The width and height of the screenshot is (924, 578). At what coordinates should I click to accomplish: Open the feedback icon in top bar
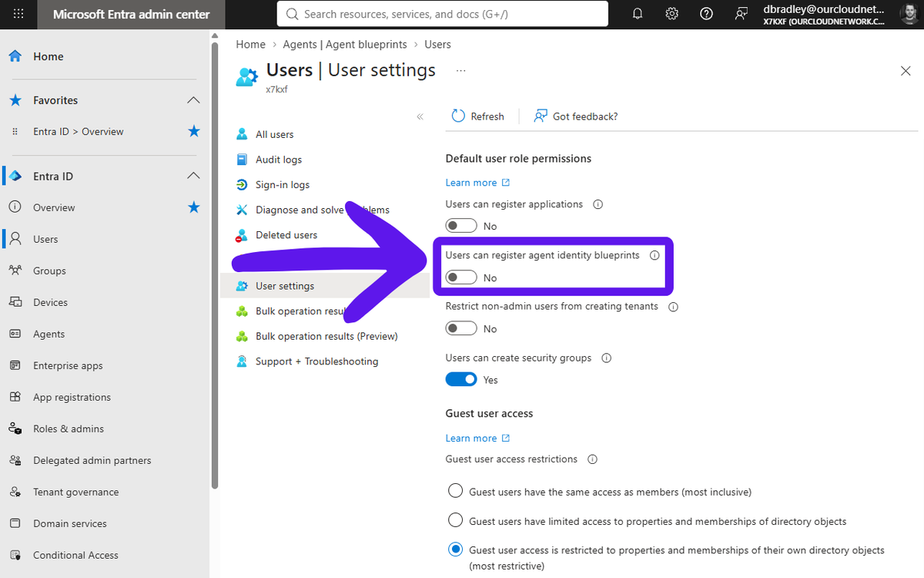742,14
